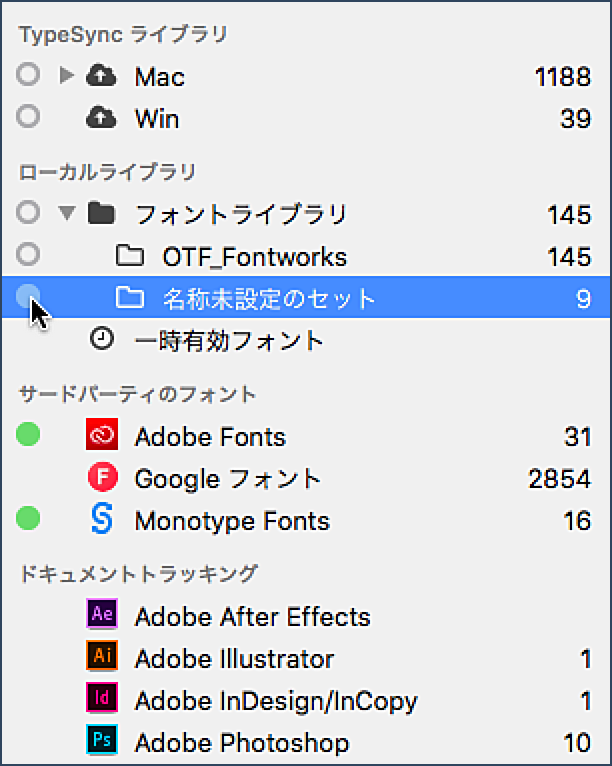Screen dimensions: 612x766
Task: Select the Mac library row label
Action: (160, 77)
